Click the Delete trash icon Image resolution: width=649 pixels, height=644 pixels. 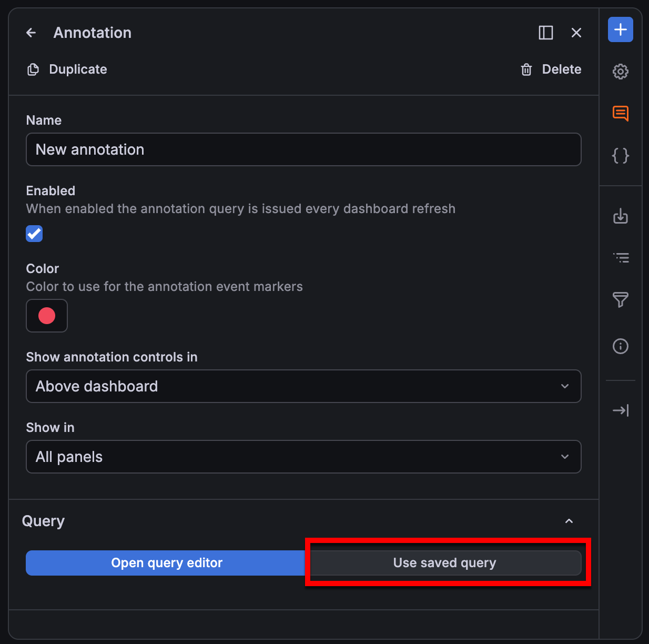526,69
